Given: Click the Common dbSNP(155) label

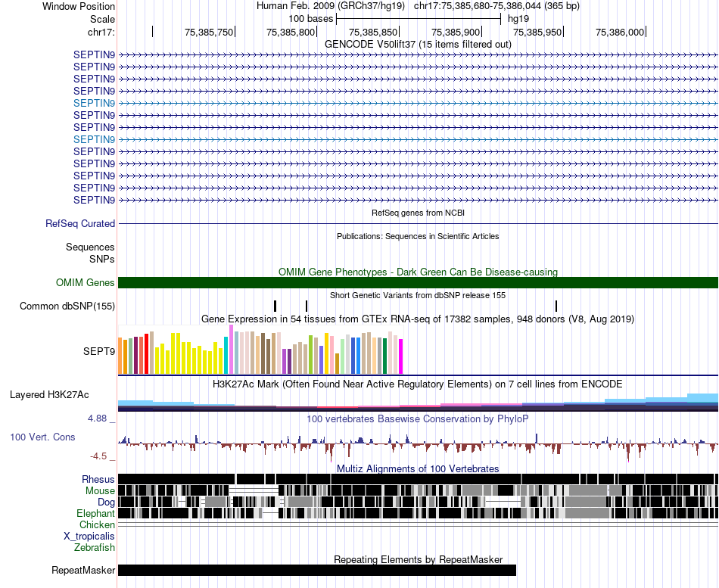Looking at the screenshot, I should [67, 306].
